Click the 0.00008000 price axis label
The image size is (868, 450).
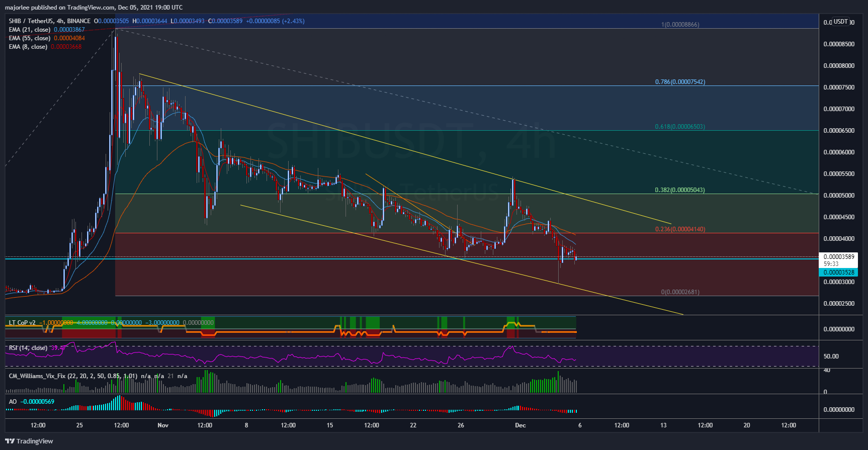[839, 66]
